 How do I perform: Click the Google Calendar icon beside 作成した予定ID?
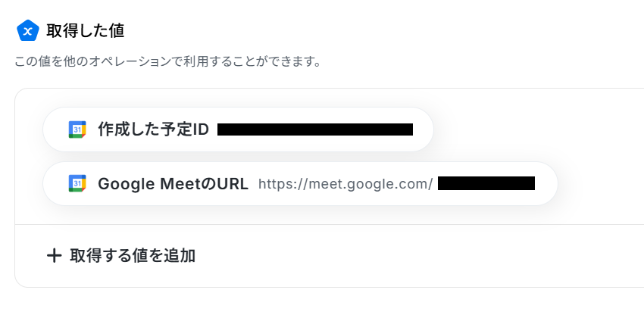pos(77,129)
